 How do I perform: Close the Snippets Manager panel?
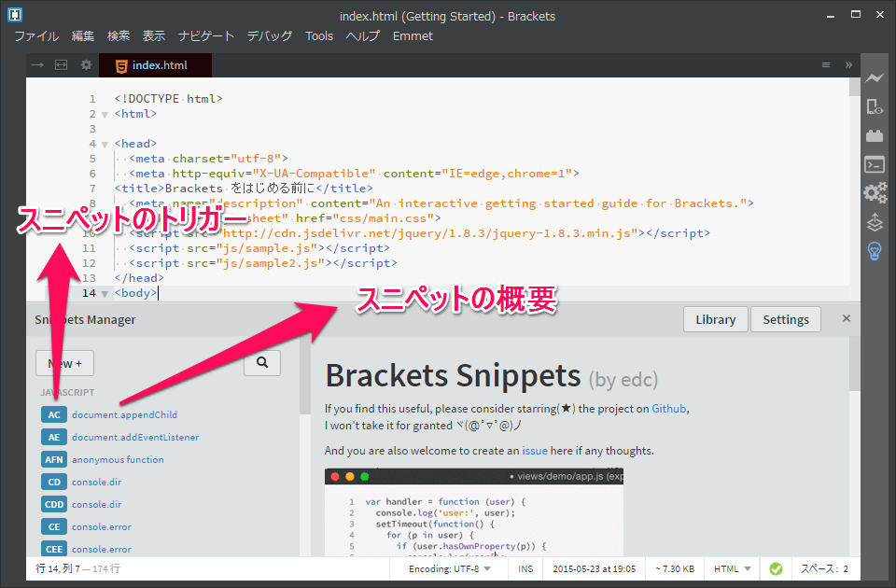[x=847, y=318]
